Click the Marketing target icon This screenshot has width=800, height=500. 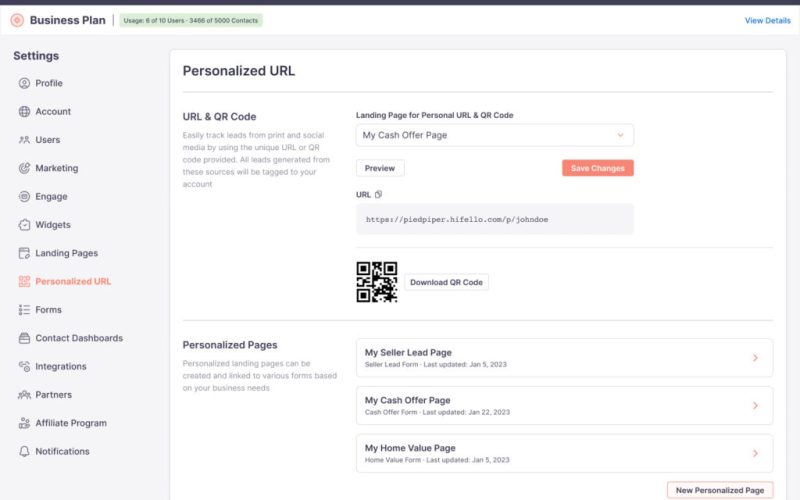click(x=24, y=168)
